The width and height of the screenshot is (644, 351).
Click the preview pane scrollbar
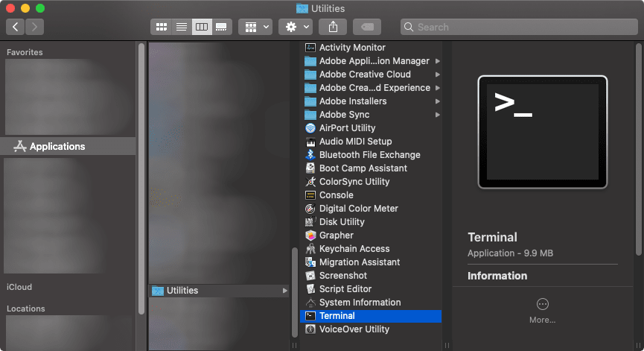pyautogui.click(x=639, y=150)
